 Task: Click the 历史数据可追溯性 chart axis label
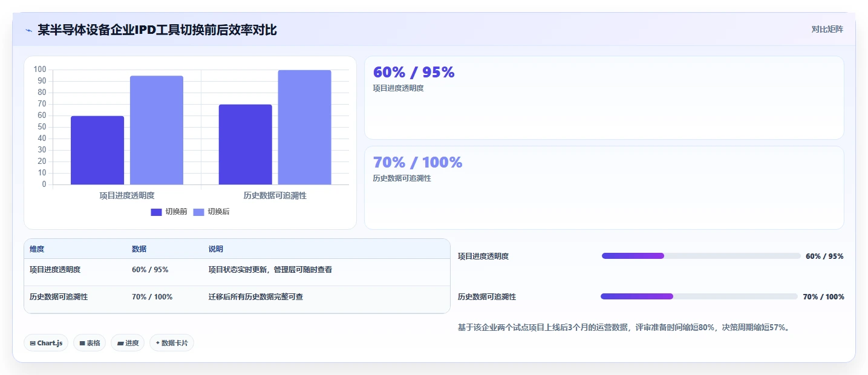(275, 195)
